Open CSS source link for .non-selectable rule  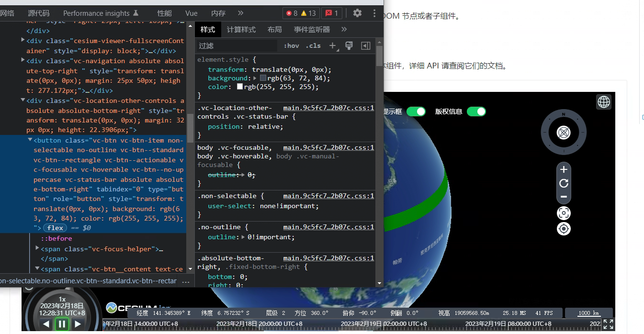click(328, 196)
